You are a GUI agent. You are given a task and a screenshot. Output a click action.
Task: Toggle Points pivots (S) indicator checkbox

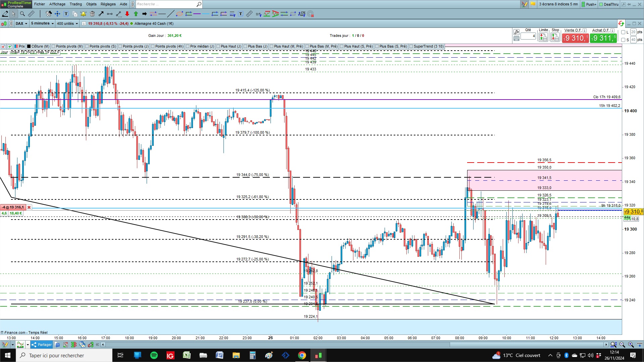(x=87, y=46)
